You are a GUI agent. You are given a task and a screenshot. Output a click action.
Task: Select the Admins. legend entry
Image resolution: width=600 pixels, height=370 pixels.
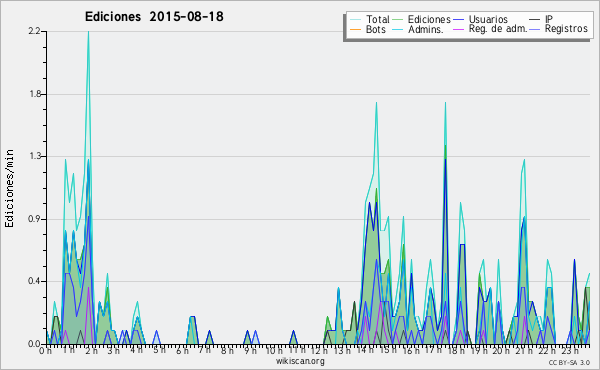(x=426, y=29)
